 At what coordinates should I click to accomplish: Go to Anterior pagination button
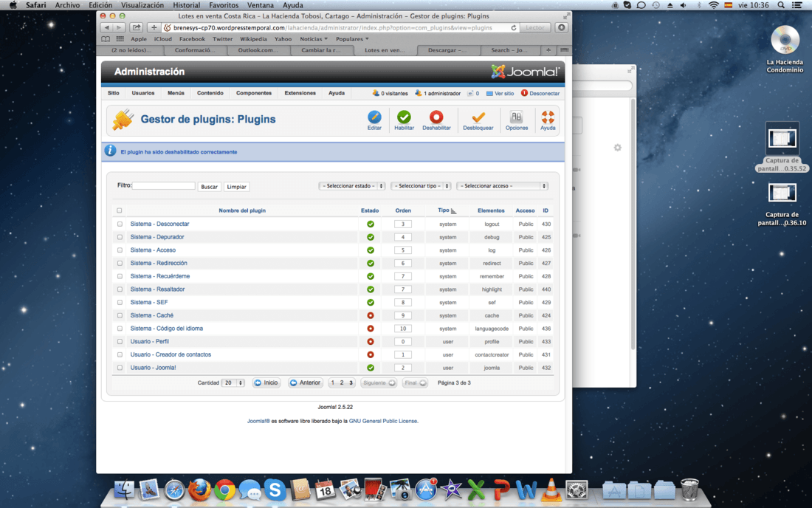tap(305, 382)
